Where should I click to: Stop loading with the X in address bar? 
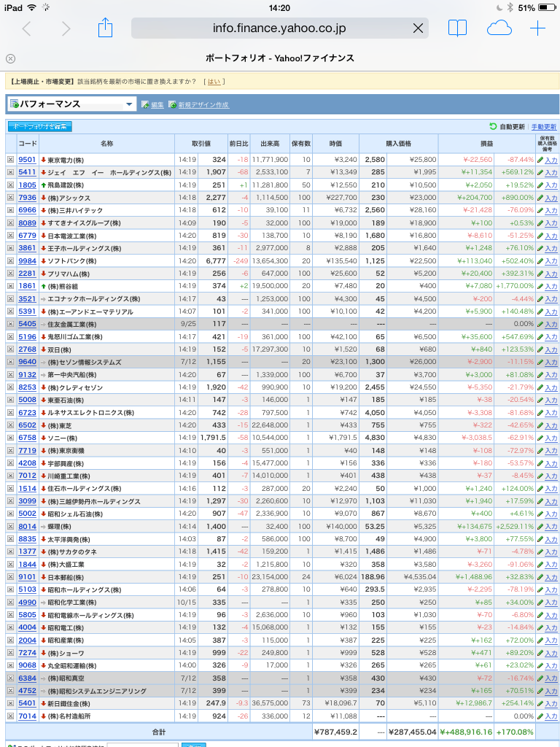coord(418,28)
